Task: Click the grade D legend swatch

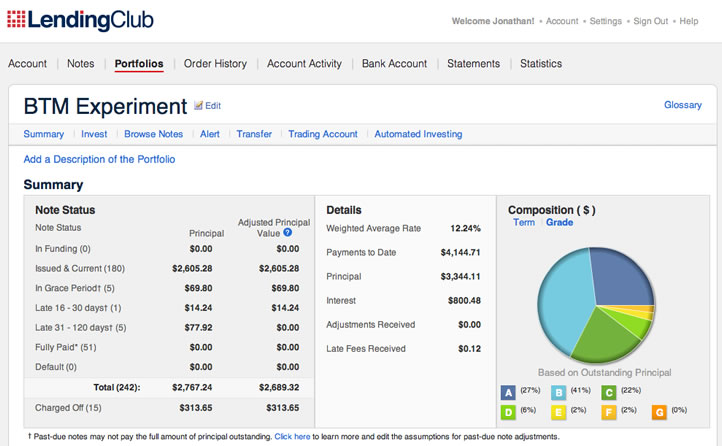Action: [508, 411]
